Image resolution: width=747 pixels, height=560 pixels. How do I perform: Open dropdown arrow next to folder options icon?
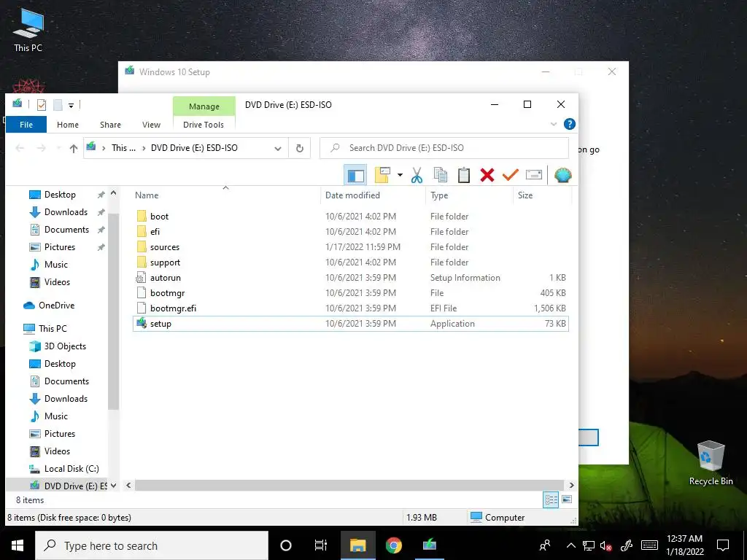tap(400, 175)
